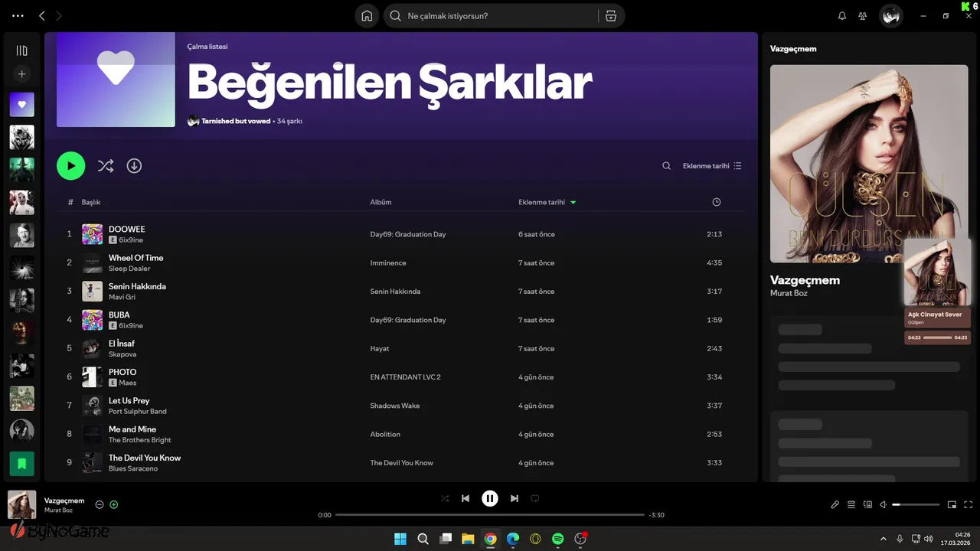Viewport: 980px width, 551px height.
Task: Toggle shuffle in the player controls
Action: pyautogui.click(x=445, y=498)
